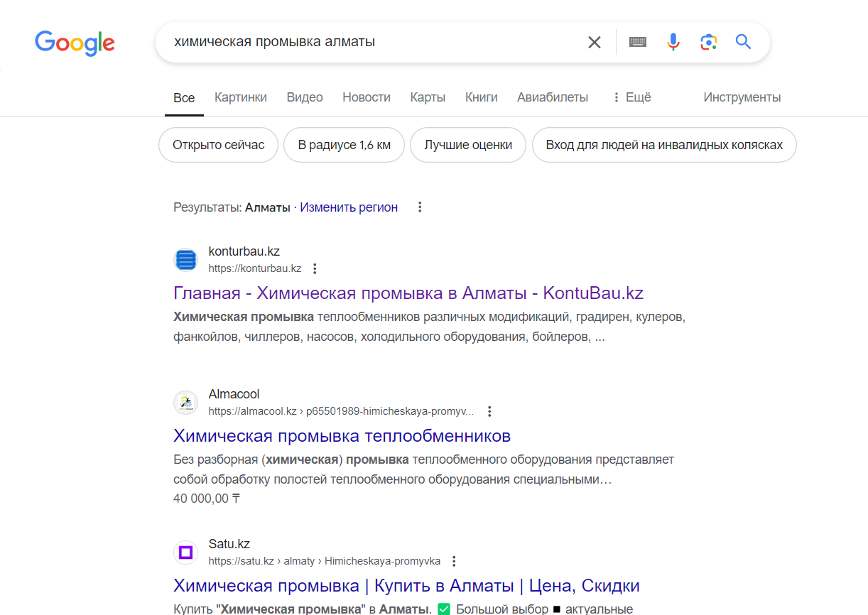The height and width of the screenshot is (615, 868).
Task: Open more options beside konturbau.kz URL
Action: [315, 269]
